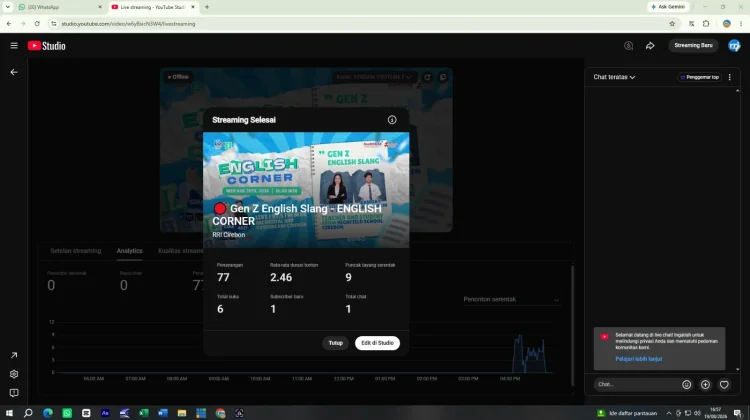Open the Kualitas streaming tab
750x420 pixels.
tap(181, 251)
